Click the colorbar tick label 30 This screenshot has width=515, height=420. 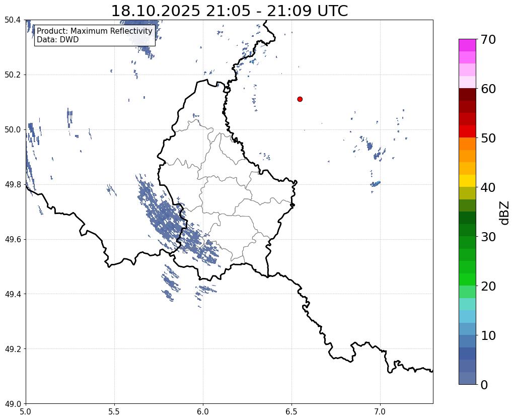[x=488, y=236]
